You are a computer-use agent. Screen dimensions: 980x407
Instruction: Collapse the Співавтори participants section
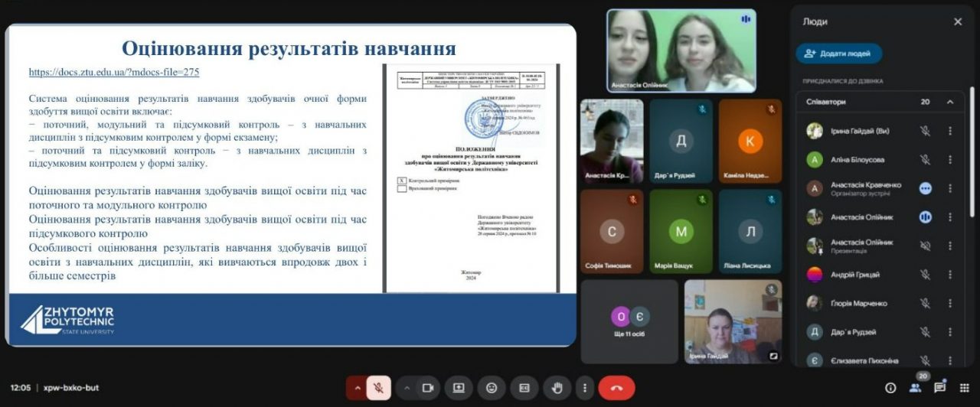click(x=950, y=102)
